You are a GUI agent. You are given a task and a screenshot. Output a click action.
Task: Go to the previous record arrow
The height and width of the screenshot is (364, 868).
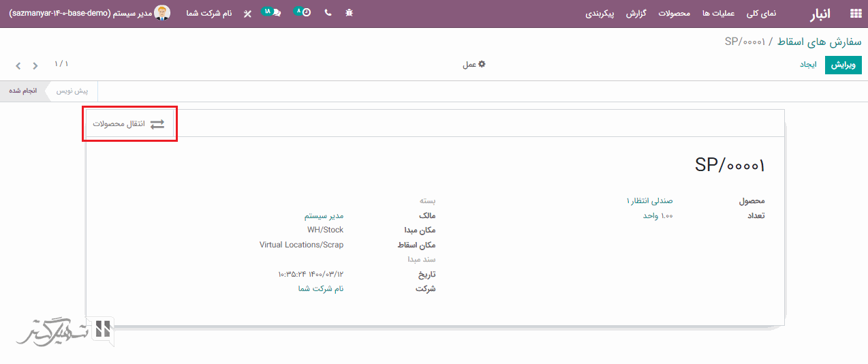point(35,66)
